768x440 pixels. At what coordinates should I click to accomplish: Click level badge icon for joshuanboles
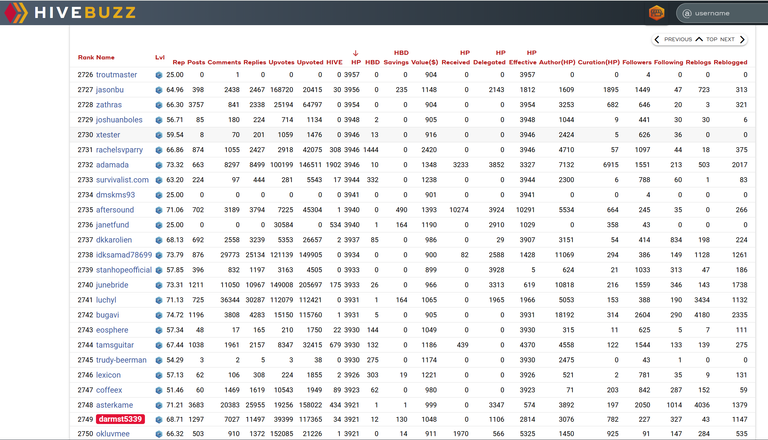pos(159,120)
